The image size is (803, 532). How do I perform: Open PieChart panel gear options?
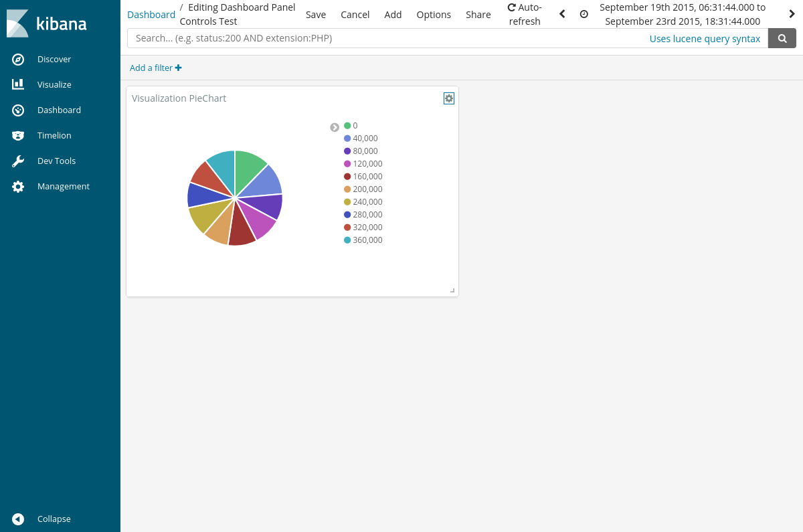coord(449,98)
